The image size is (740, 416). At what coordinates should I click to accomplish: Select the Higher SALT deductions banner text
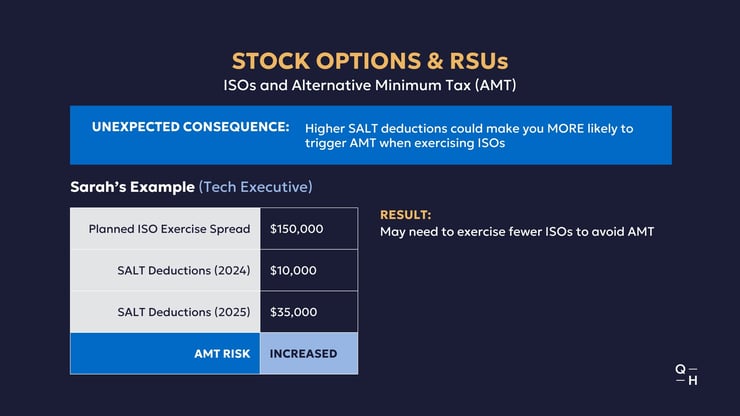click(469, 136)
